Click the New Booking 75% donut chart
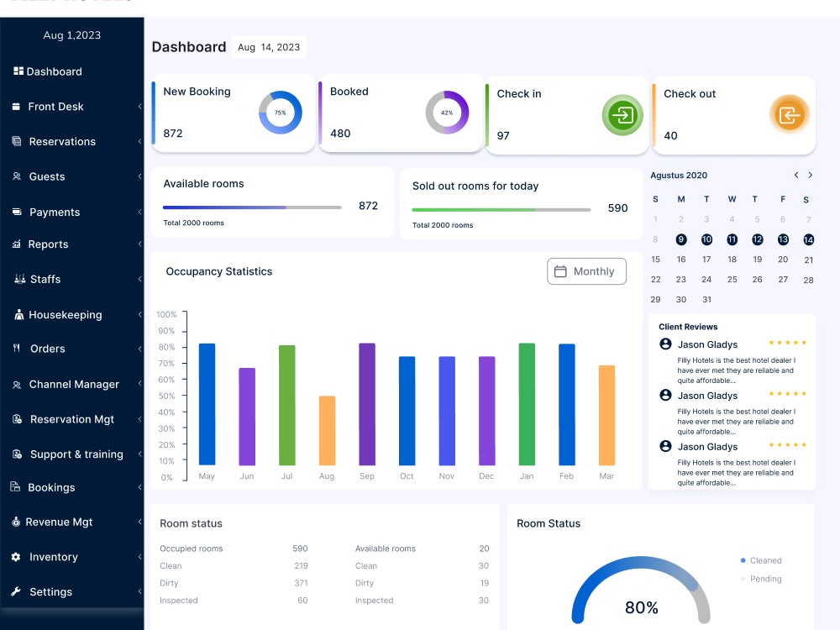Screen dimensions: 840x630 [x=281, y=113]
